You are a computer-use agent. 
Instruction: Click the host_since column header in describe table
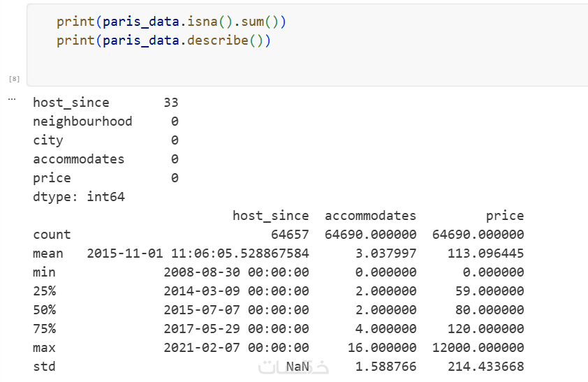tap(270, 216)
